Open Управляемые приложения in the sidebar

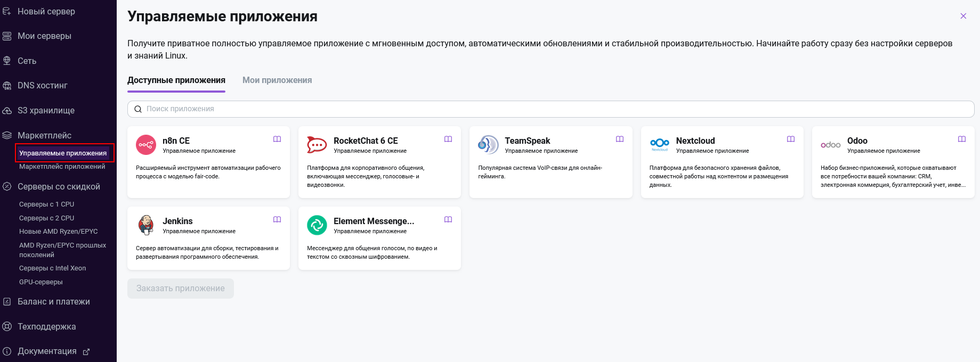[x=63, y=153]
